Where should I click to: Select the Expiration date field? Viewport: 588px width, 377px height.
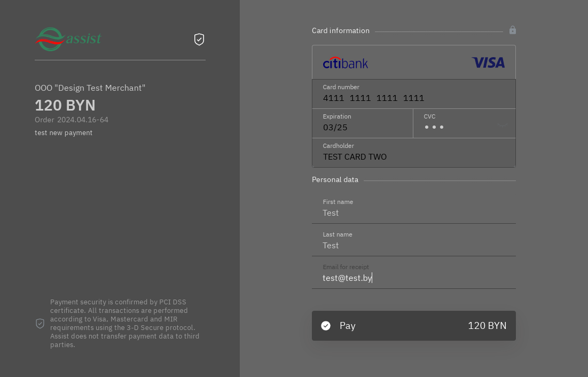point(362,127)
